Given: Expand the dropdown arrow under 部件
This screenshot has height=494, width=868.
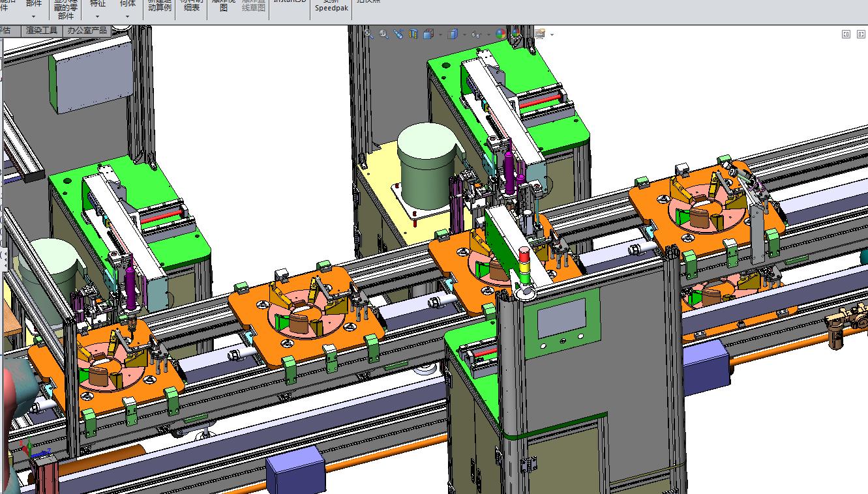Looking at the screenshot, I should [34, 16].
